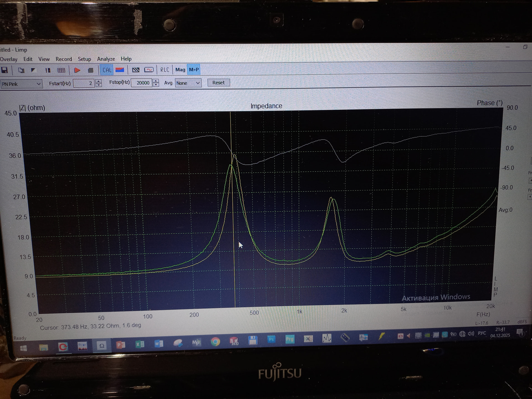
Task: Click the RLC estimation toolbar icon
Action: 165,70
